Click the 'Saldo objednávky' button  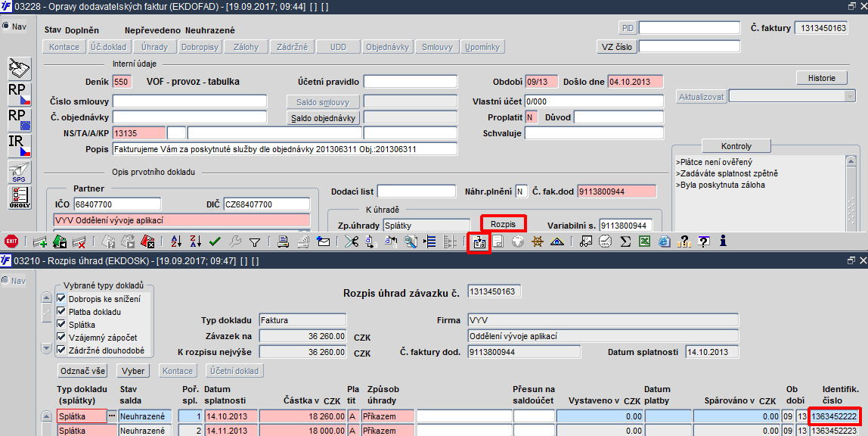click(x=324, y=118)
